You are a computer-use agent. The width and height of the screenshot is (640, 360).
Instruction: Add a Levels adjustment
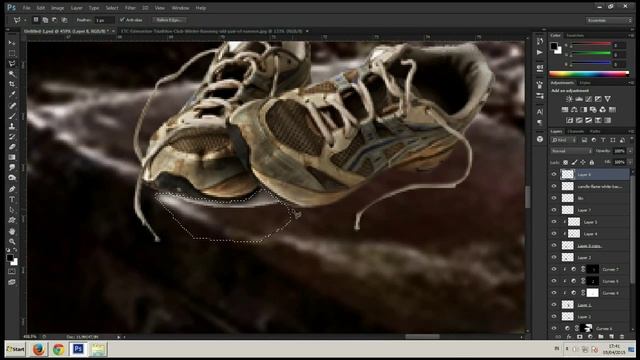pyautogui.click(x=579, y=99)
